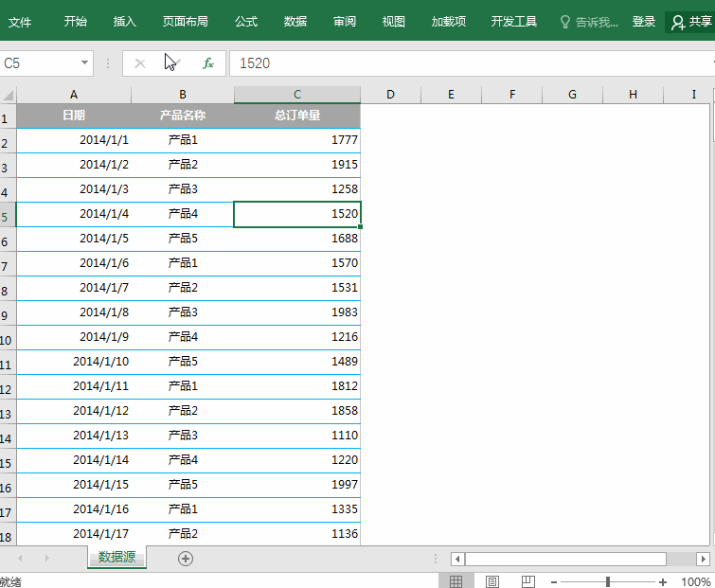
Task: Open Insert Function fx dialog
Action: (x=208, y=63)
